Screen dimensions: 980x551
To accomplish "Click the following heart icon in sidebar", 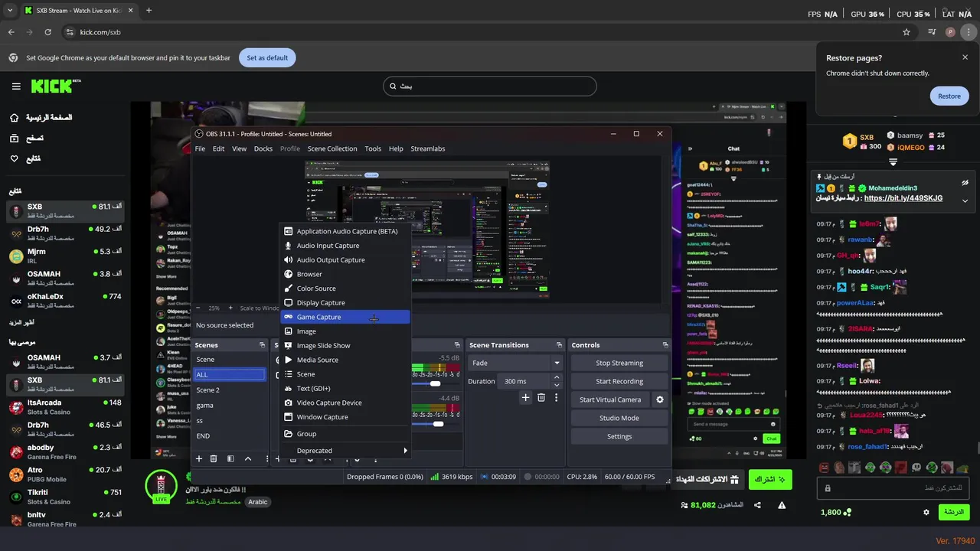I will [15, 159].
